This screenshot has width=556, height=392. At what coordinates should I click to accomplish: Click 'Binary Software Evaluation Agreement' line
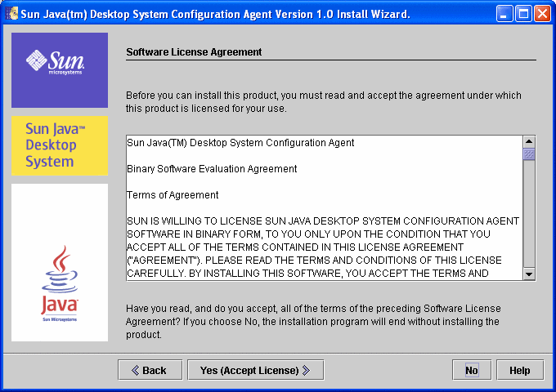click(x=212, y=169)
